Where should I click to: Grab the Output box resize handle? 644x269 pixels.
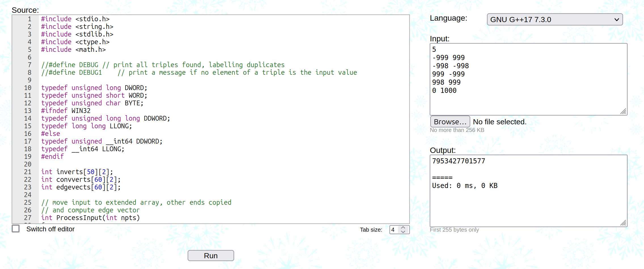(623, 223)
